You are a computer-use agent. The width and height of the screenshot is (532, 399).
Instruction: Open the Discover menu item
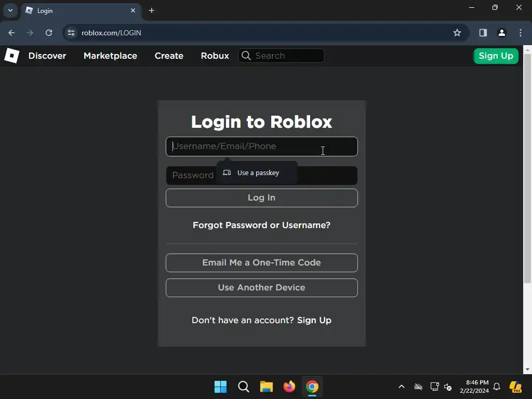[47, 56]
